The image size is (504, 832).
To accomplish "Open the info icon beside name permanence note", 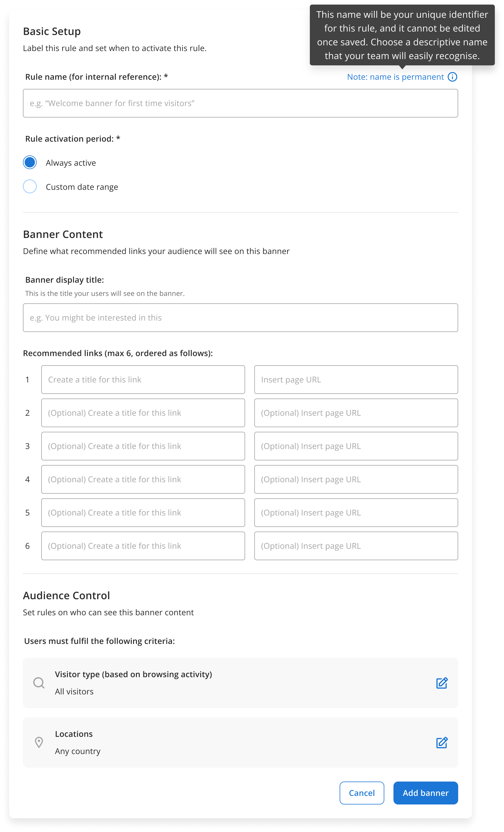I will [452, 77].
